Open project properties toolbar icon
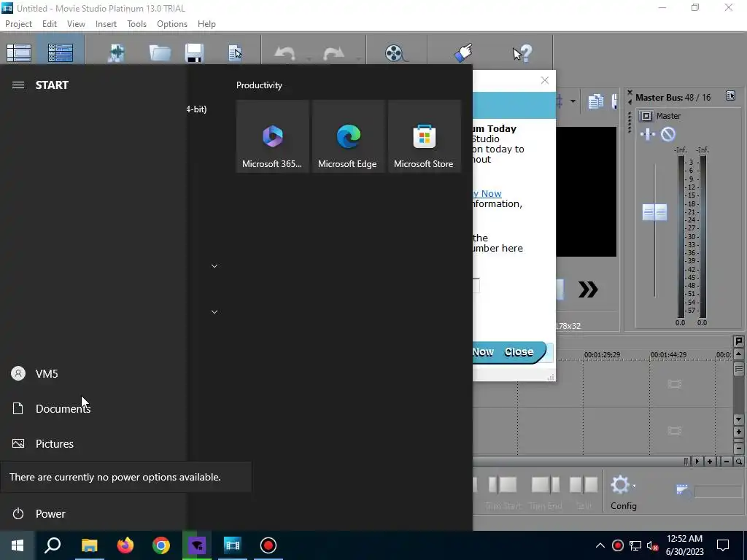Screen dimensions: 747x560 [x=236, y=52]
